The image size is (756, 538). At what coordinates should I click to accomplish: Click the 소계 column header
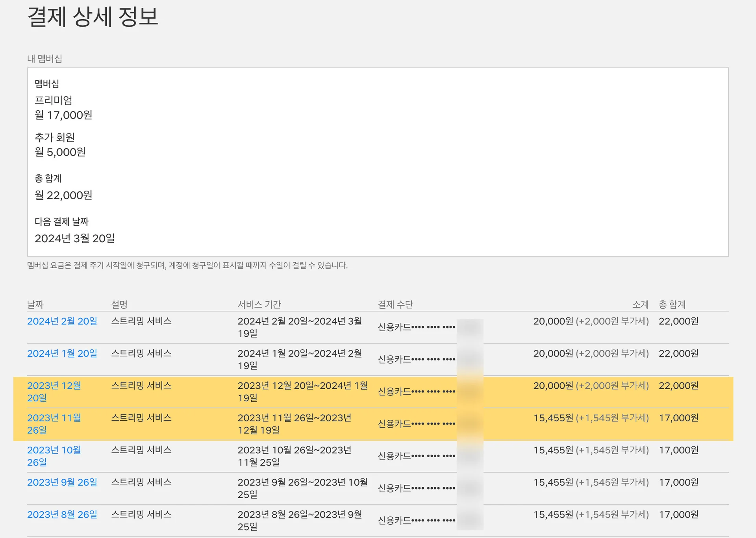pos(640,304)
